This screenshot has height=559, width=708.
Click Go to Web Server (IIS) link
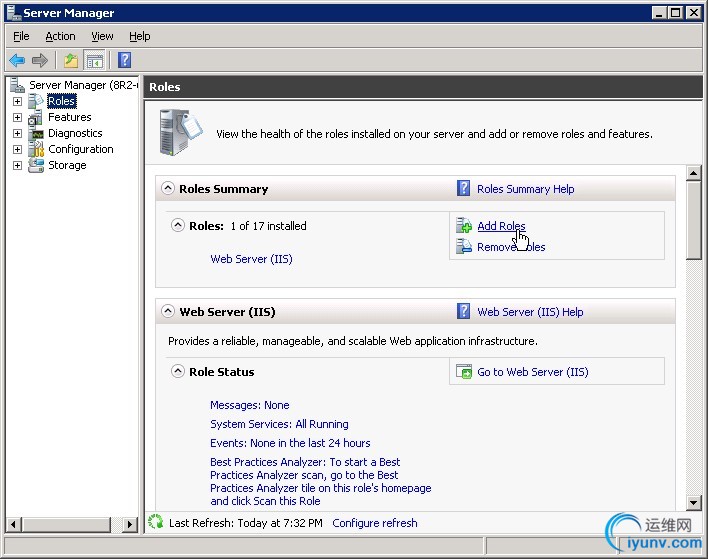coord(533,372)
